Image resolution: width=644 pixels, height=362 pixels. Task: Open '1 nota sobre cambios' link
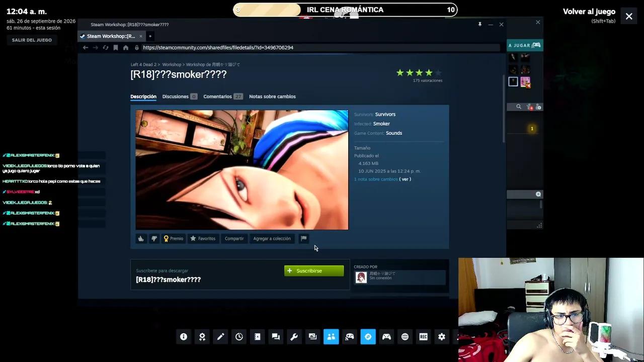(x=376, y=179)
